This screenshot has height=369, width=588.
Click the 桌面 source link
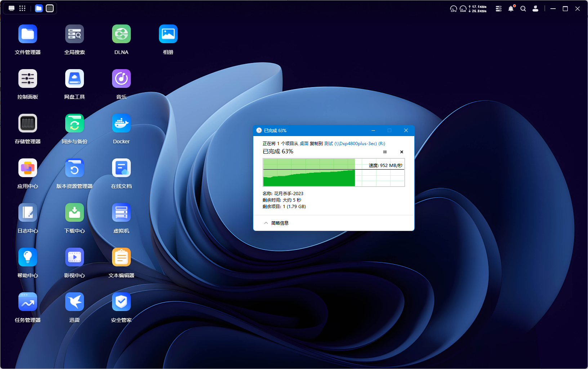click(304, 144)
